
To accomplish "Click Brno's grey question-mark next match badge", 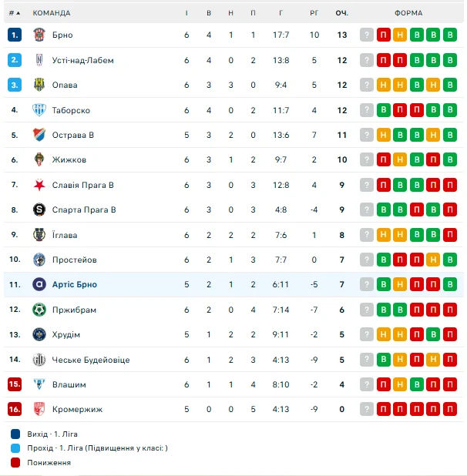I will pos(366,35).
